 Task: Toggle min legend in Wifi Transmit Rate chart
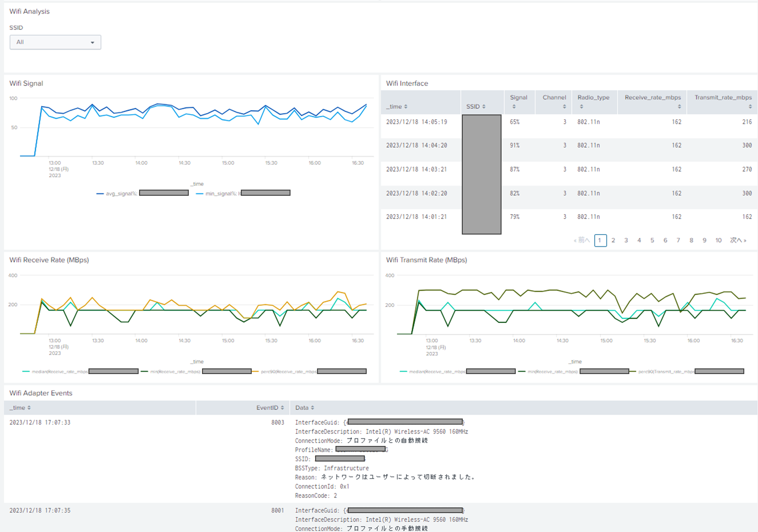(x=573, y=371)
